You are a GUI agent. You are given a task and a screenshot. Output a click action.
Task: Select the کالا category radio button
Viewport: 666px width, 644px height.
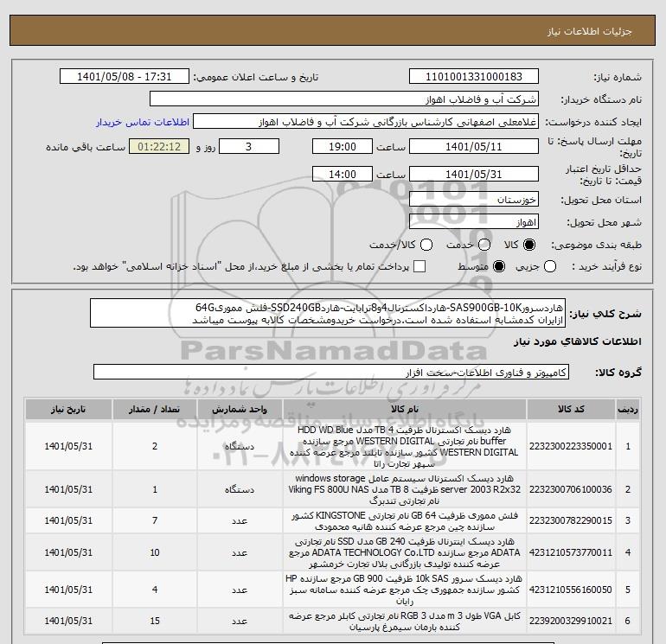(529, 245)
